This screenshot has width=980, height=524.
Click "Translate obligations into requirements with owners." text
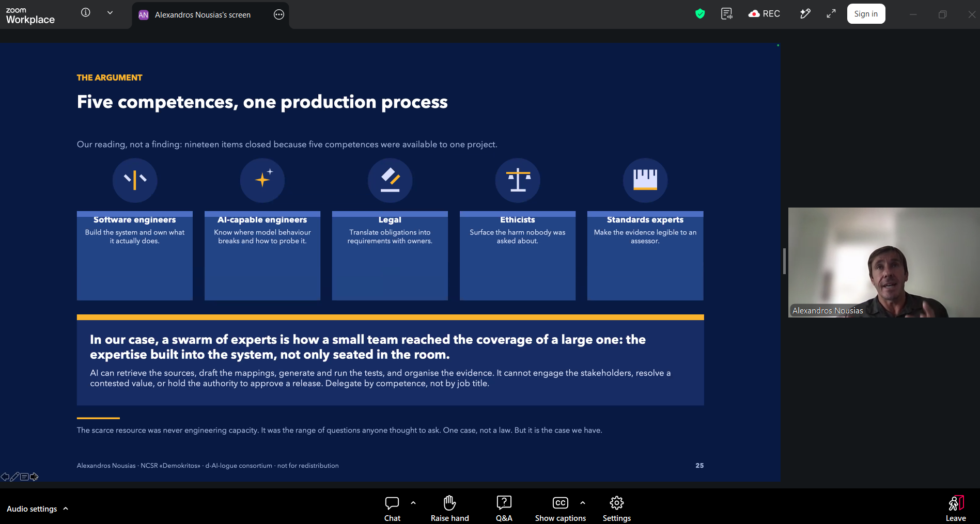tap(390, 237)
